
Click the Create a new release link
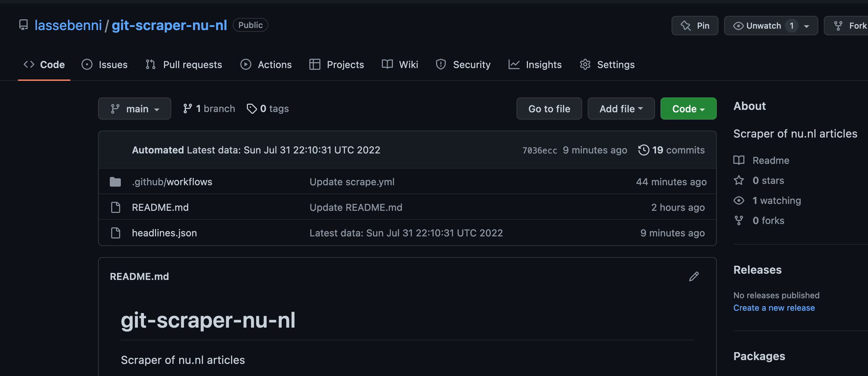click(x=774, y=308)
